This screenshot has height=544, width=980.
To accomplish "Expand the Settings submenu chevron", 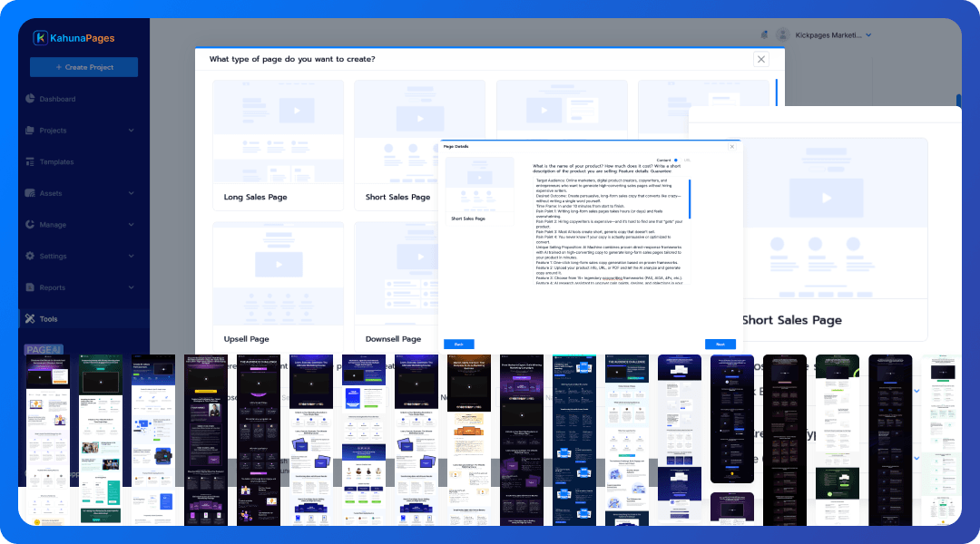I will pyautogui.click(x=132, y=256).
